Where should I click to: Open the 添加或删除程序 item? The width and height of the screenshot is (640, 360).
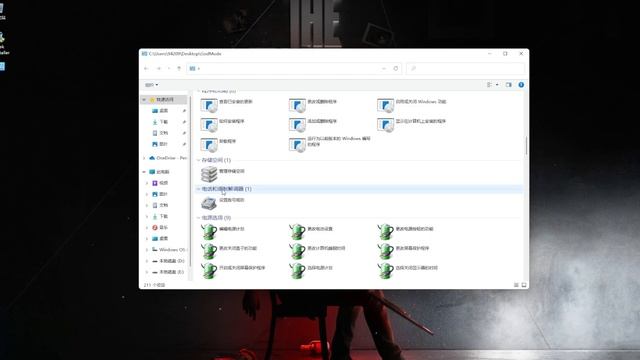[313, 124]
